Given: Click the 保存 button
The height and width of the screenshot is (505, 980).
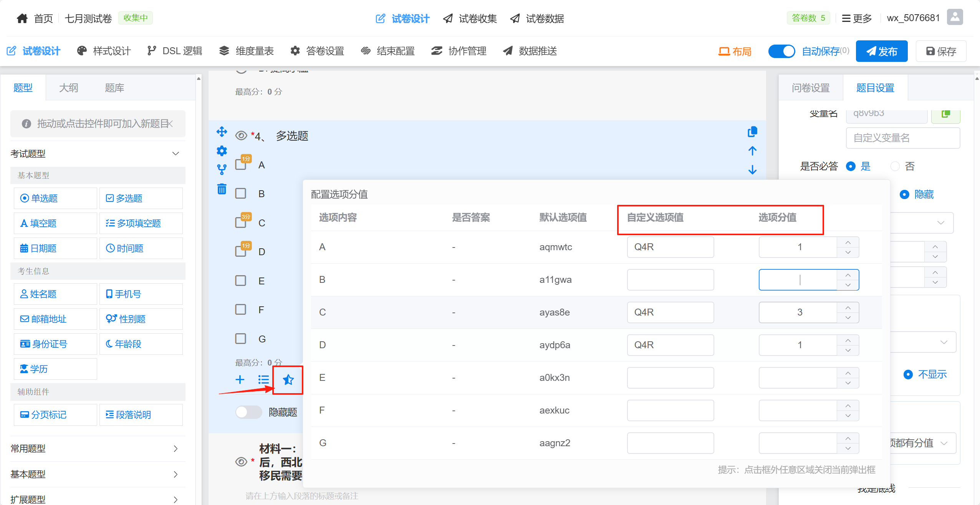Looking at the screenshot, I should (x=941, y=51).
